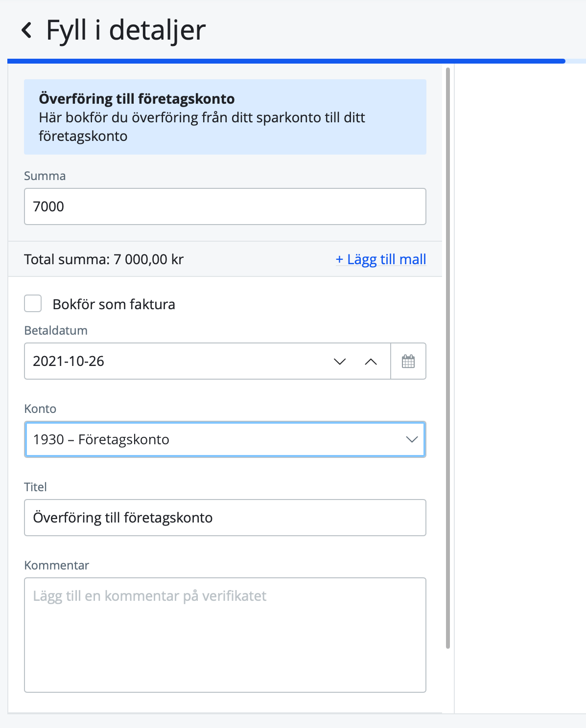
Task: Click the + Lägg till mall link
Action: pos(380,259)
